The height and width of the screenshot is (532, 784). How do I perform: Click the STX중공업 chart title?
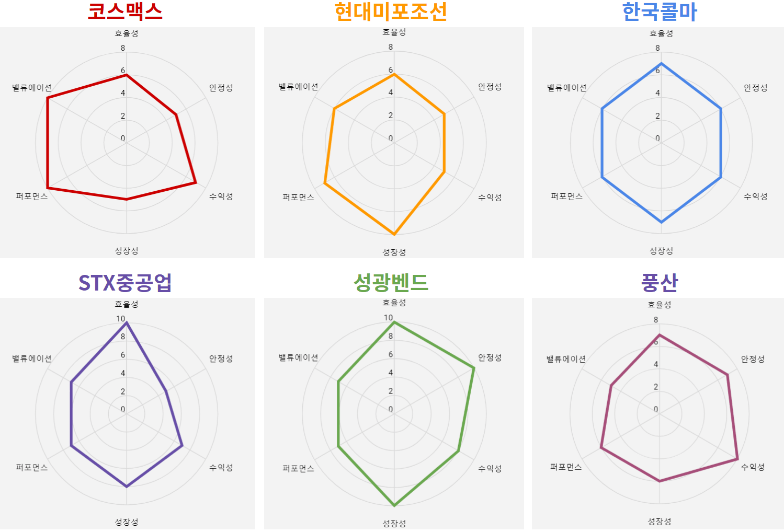tap(125, 283)
